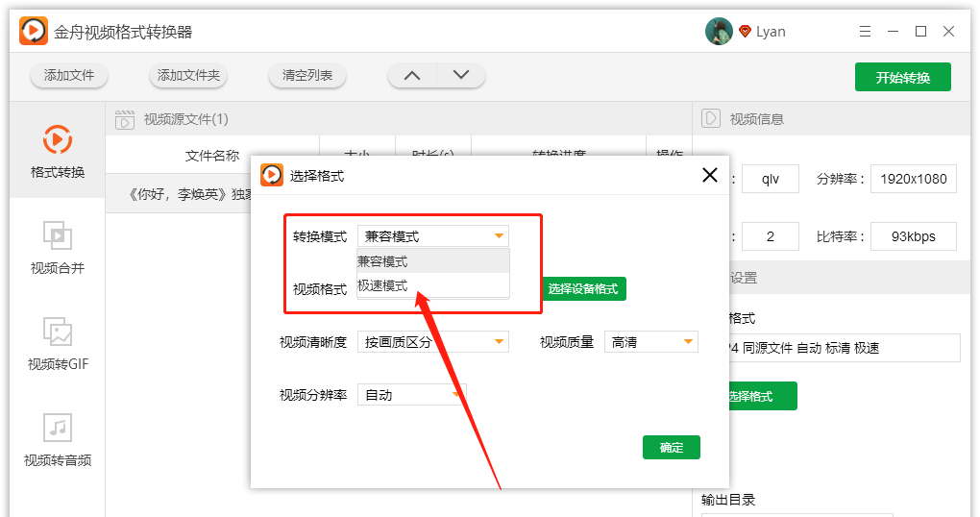Click the 视频信息 panel heading
Image resolution: width=980 pixels, height=517 pixels.
(757, 119)
